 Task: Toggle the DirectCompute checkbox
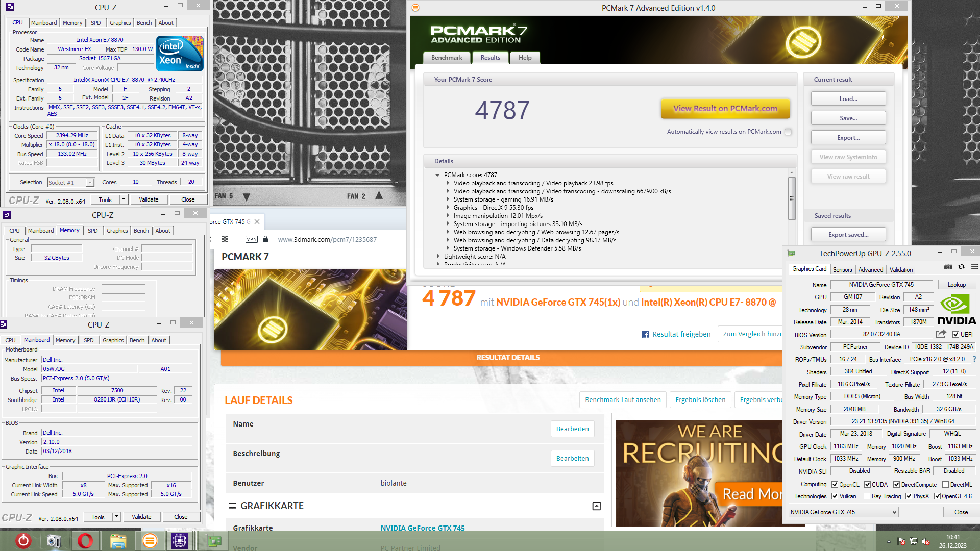tap(897, 485)
